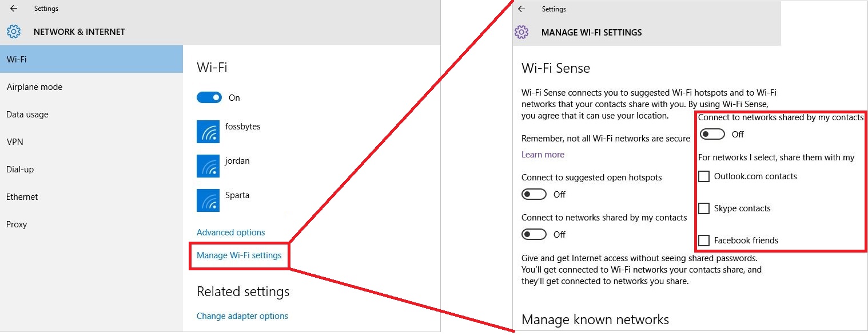Click the Network & Internet settings gear icon

point(14,32)
